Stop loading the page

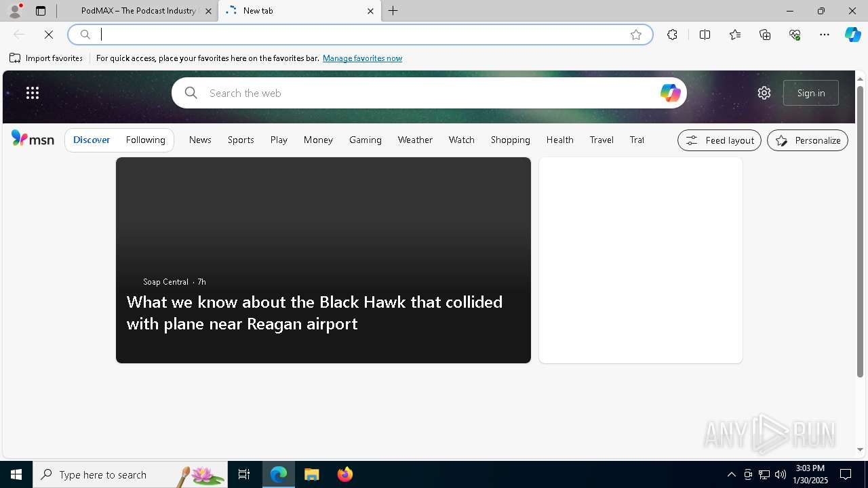49,35
